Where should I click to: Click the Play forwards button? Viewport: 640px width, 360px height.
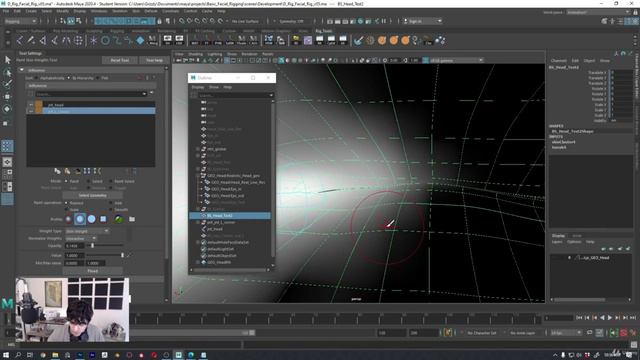click(x=610, y=318)
